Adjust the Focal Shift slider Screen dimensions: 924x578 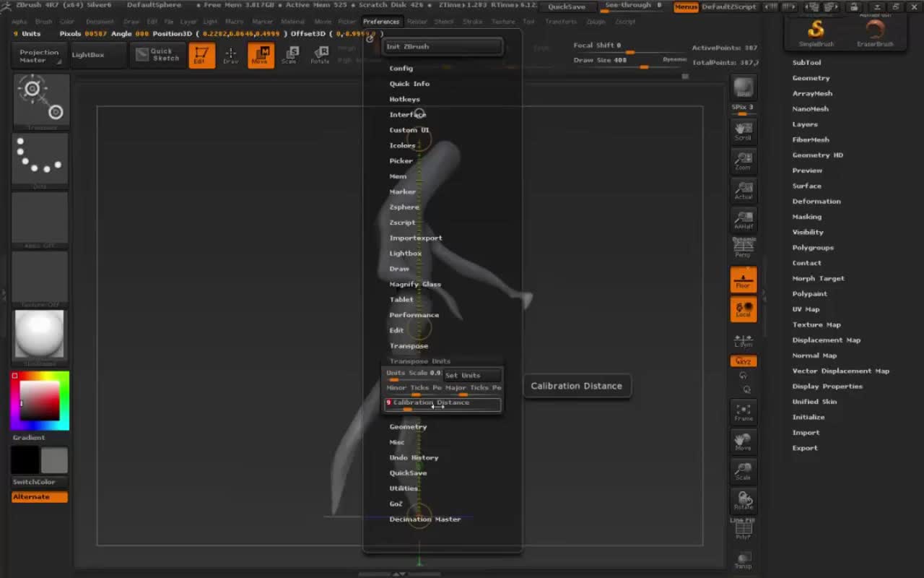[629, 48]
